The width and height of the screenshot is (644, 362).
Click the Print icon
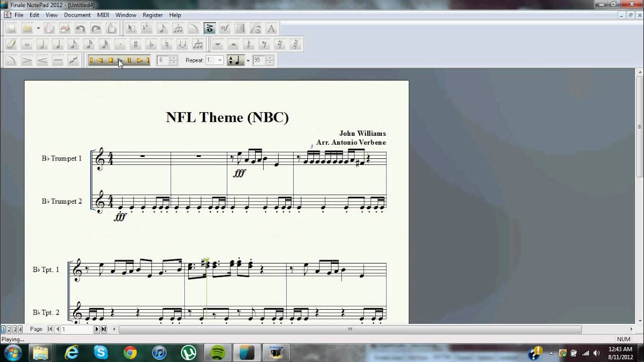[65, 28]
